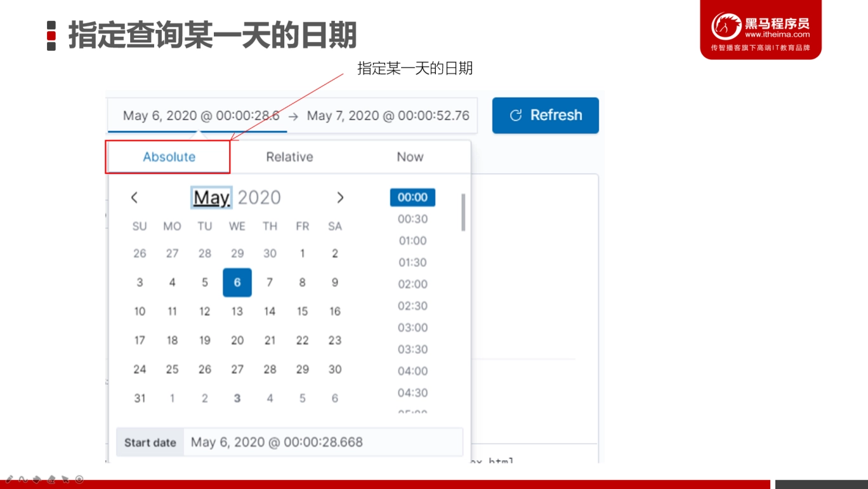The height and width of the screenshot is (489, 868).
Task: Choose 00:30 in the time list
Action: pos(412,219)
